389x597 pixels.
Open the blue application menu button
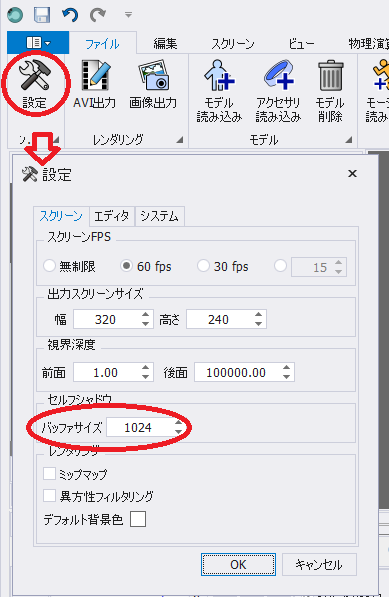[38, 43]
